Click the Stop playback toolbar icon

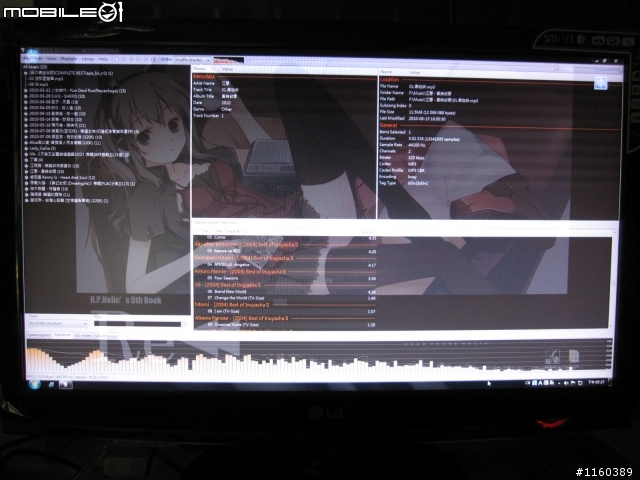coord(116,60)
